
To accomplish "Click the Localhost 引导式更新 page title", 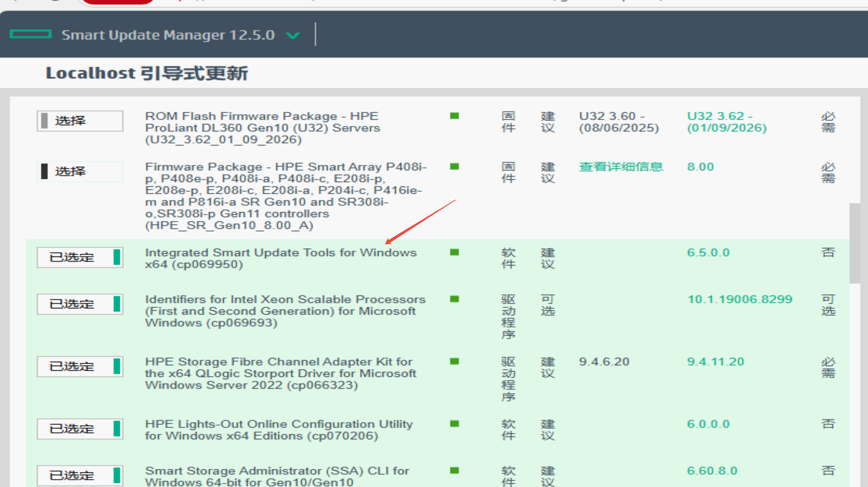I will [x=147, y=73].
